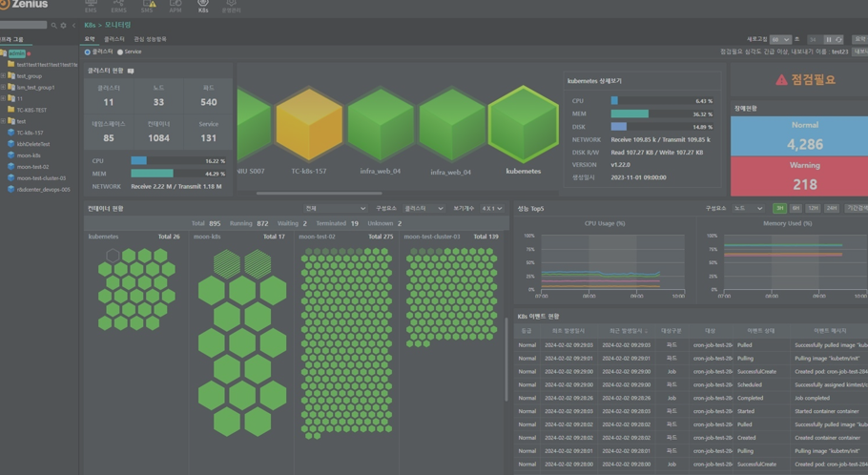Click the MEM 44.29 % usage bar
This screenshot has height=475, width=868.
pos(177,174)
